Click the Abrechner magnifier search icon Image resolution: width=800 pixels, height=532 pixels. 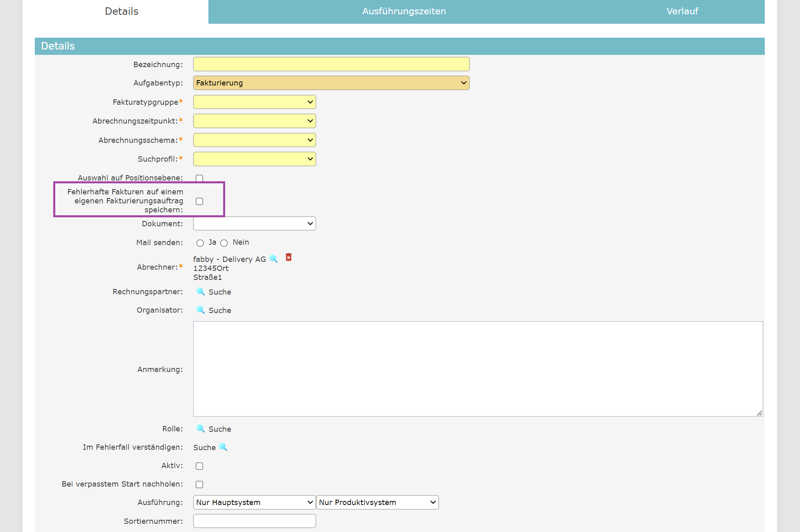click(x=273, y=259)
